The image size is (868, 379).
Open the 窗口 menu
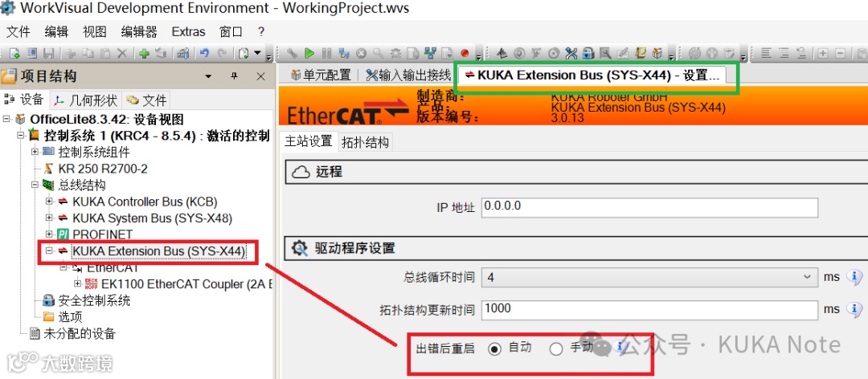pos(231,31)
